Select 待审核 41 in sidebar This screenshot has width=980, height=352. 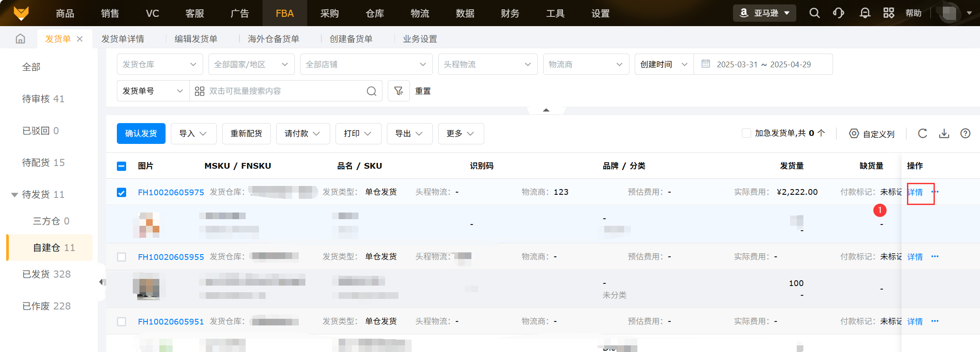[43, 99]
